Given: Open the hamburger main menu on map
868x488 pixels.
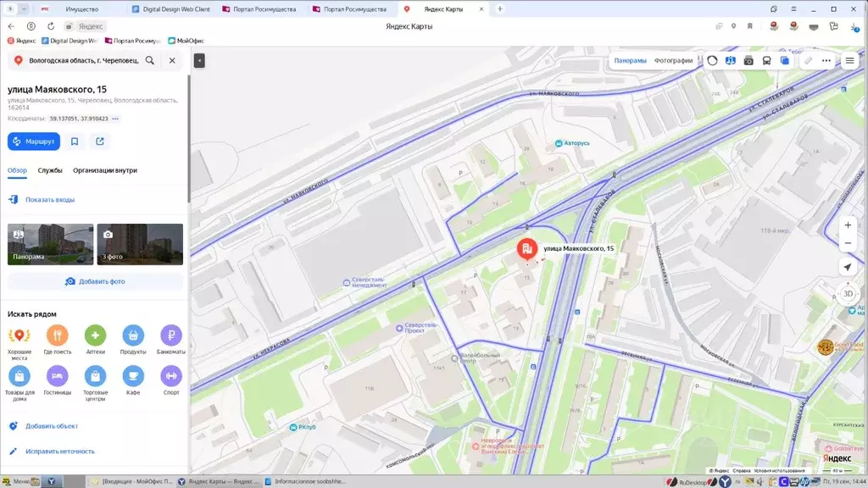Looking at the screenshot, I should pos(849,61).
